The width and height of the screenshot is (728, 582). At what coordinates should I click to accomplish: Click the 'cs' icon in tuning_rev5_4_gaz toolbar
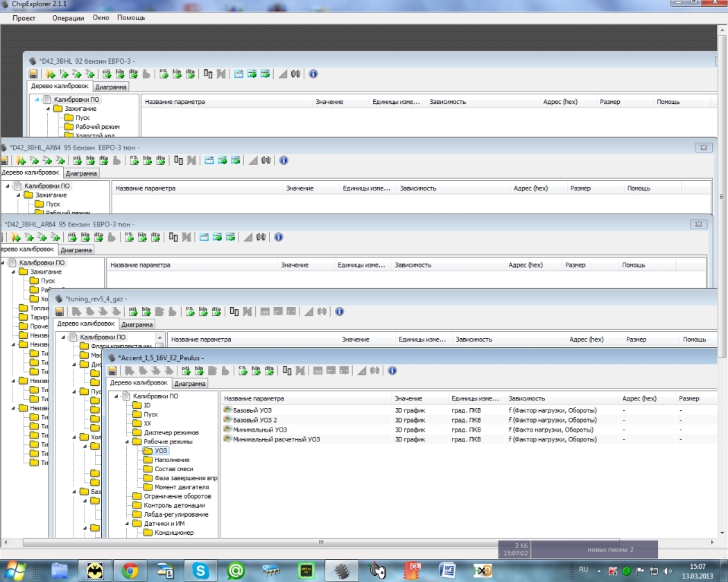[190, 311]
